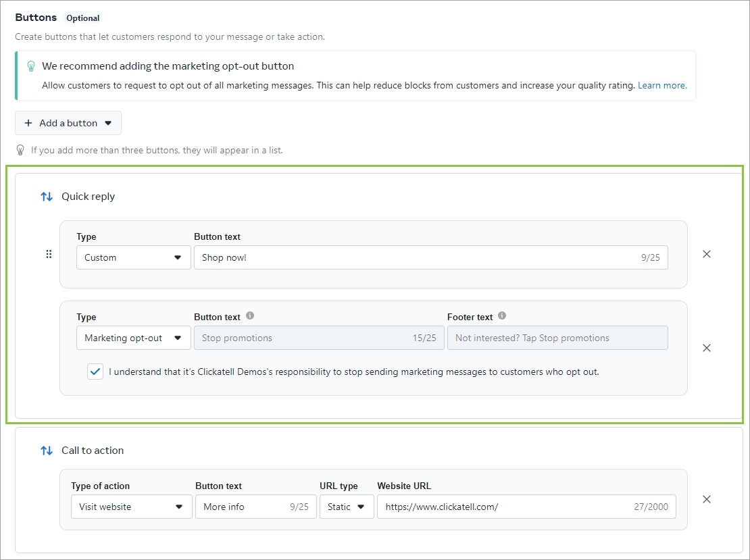Click the Website URL input field

[x=500, y=507]
